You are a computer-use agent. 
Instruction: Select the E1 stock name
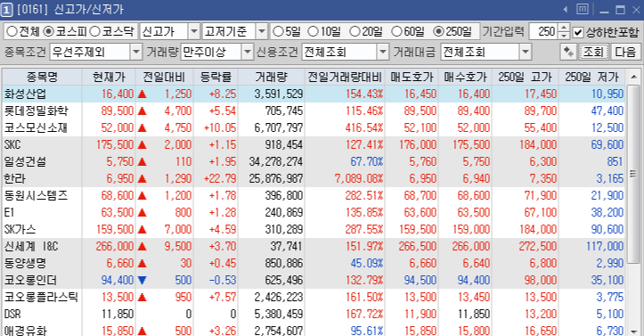tap(9, 212)
